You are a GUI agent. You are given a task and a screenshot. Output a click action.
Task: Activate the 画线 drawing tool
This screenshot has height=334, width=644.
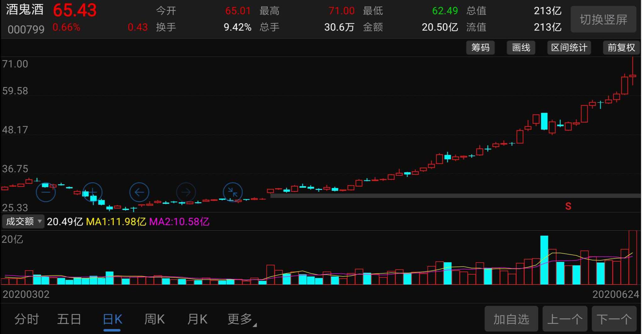[521, 48]
